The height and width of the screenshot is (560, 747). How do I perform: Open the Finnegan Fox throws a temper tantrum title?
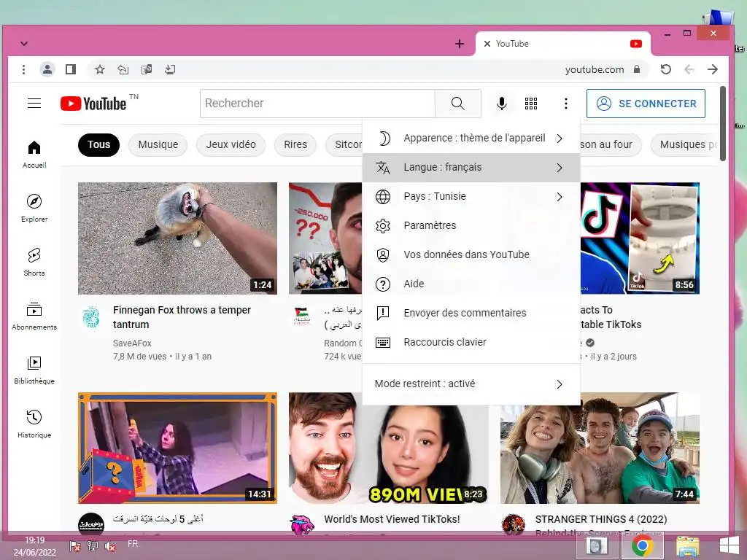pos(182,317)
